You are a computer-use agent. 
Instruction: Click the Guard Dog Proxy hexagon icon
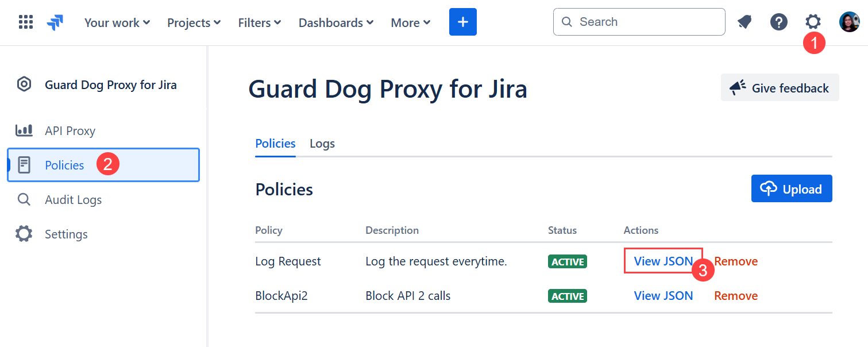pos(24,84)
